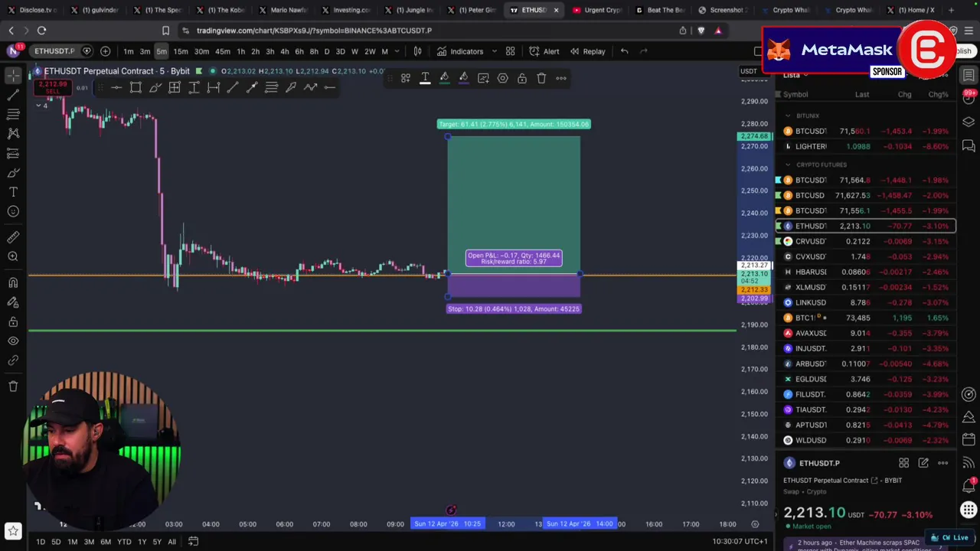
Task: Reload the browser page
Action: click(x=41, y=31)
